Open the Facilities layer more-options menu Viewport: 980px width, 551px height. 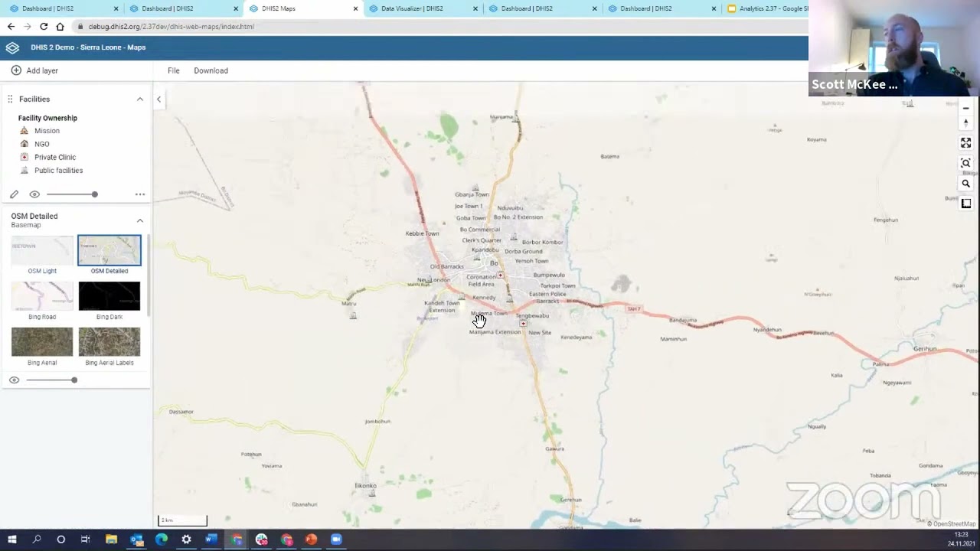pos(140,194)
